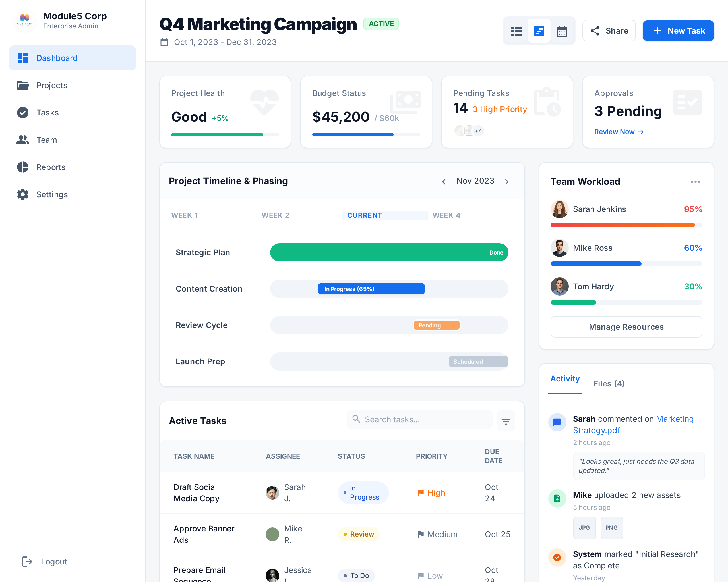Viewport: 728px width, 582px height.
Task: Open Projects in sidebar
Action: tap(73, 85)
